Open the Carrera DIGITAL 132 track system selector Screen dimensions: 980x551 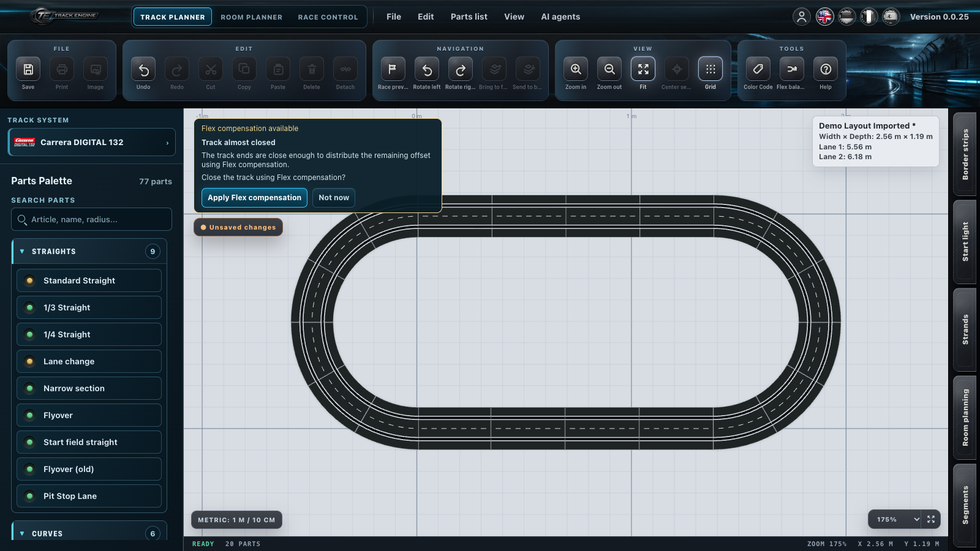click(x=92, y=142)
